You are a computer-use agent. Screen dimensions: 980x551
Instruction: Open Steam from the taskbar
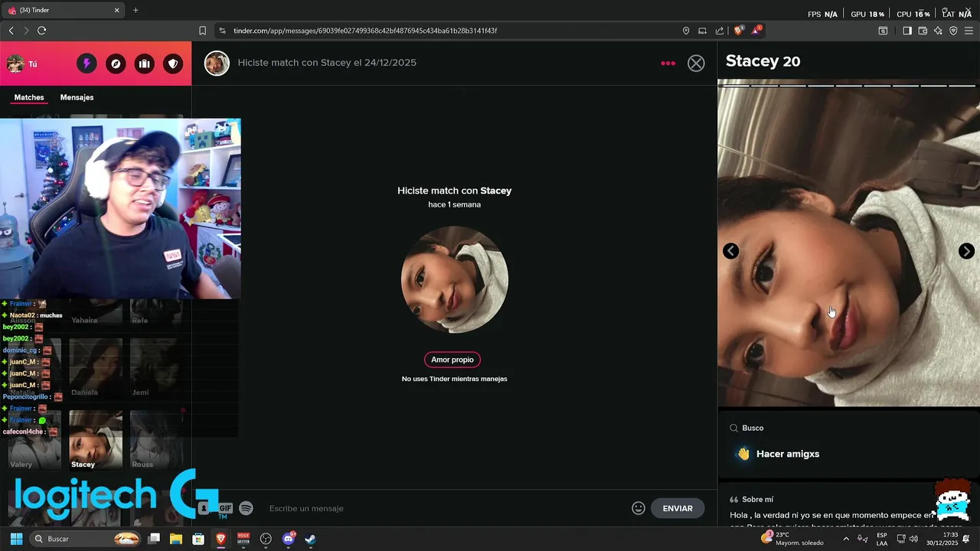[x=310, y=539]
